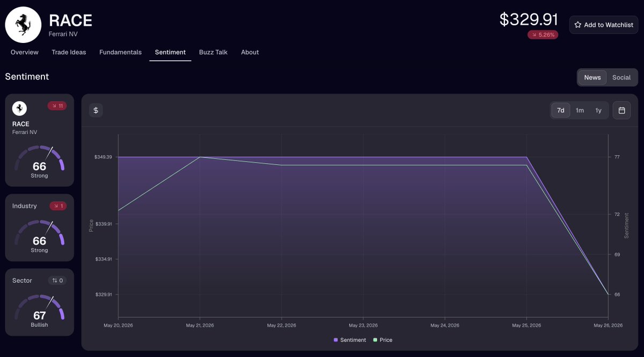Click the red 11 change badge on the RACE card

click(57, 106)
